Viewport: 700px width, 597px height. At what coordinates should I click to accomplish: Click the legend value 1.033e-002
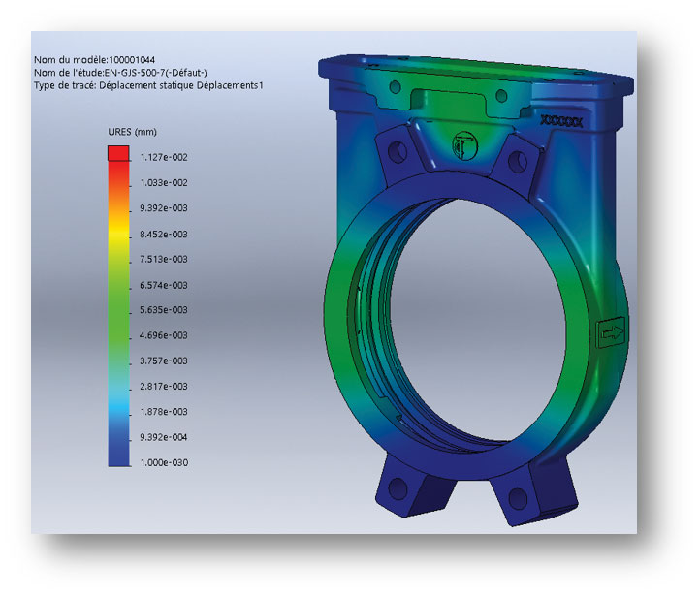164,182
